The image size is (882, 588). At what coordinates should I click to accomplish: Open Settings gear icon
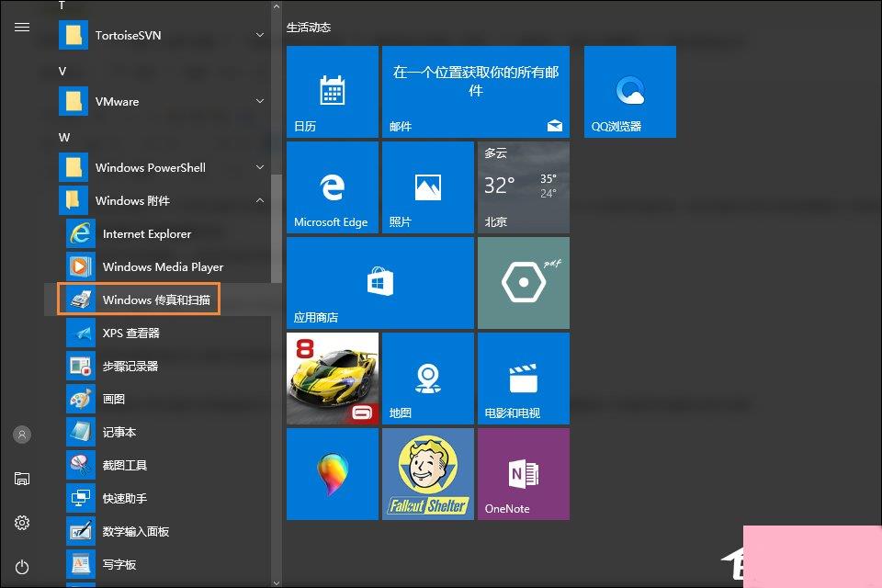(22, 523)
